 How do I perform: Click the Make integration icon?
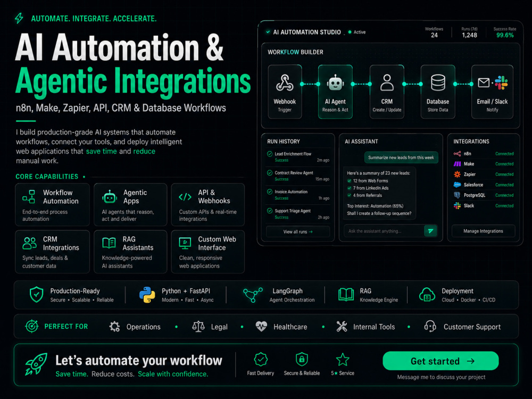(457, 164)
